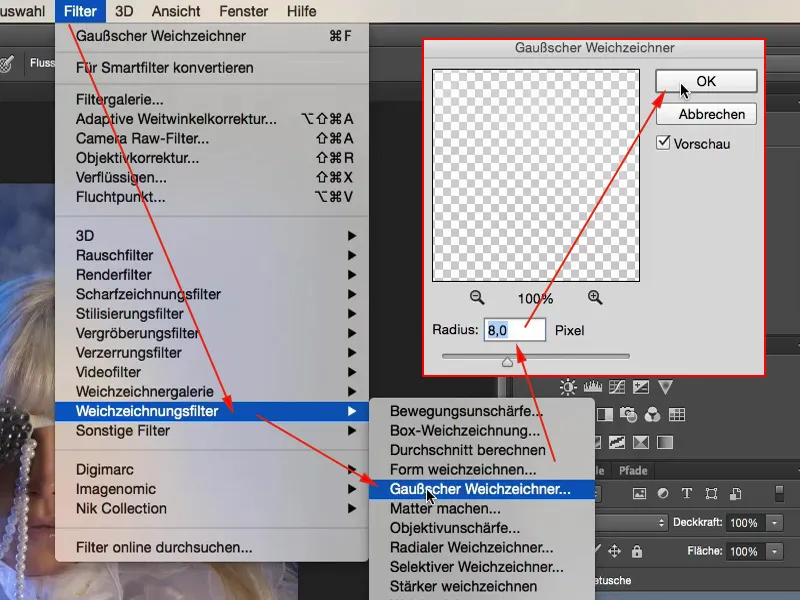Click the Abbrechen button
Image resolution: width=800 pixels, height=600 pixels.
pos(706,114)
